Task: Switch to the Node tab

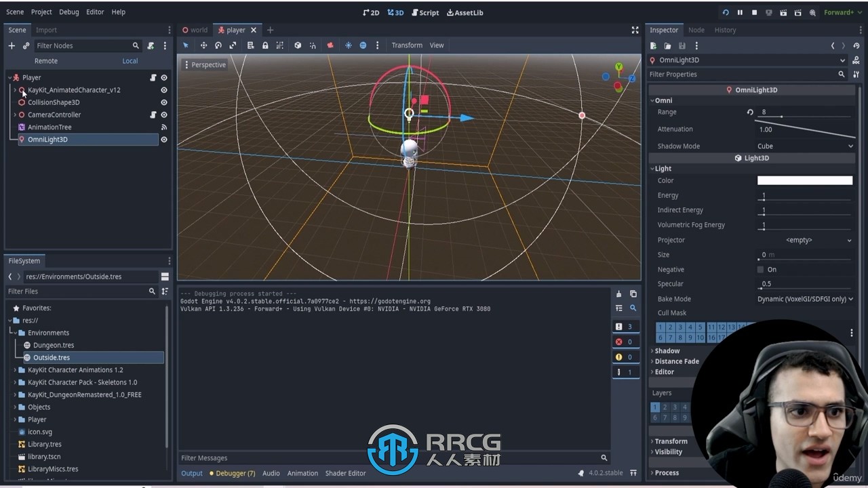Action: tap(696, 30)
